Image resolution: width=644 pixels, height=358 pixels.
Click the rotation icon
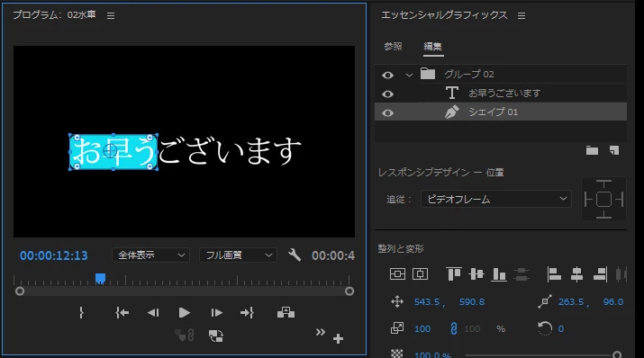pyautogui.click(x=545, y=328)
